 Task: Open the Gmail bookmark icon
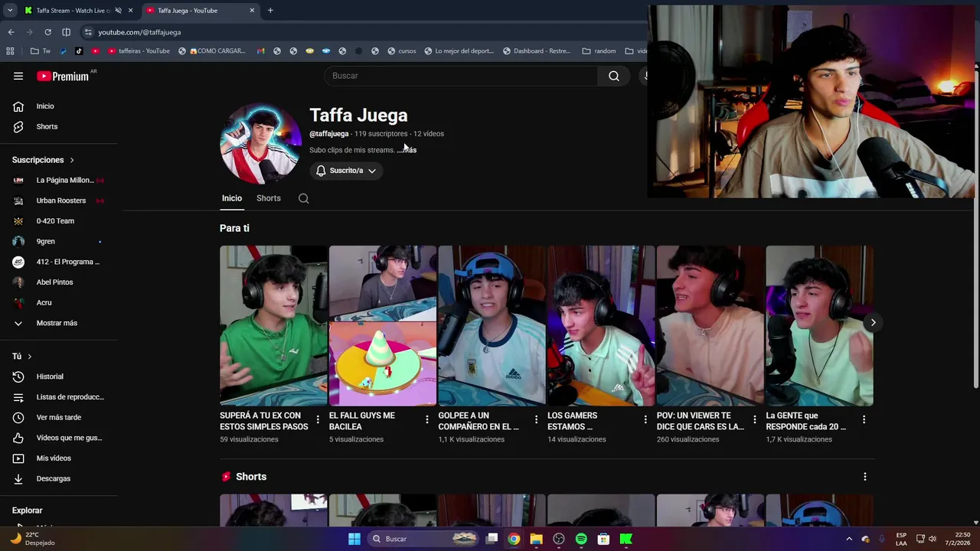[261, 51]
